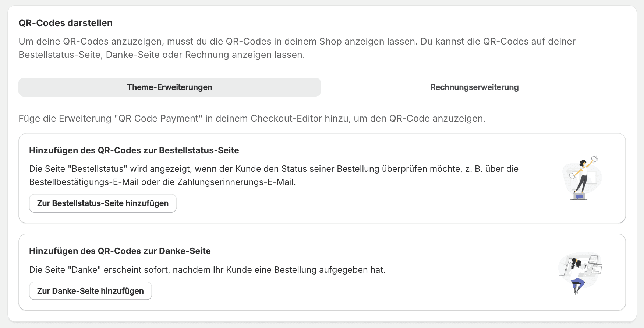Click the tab bar between the two tabs
The image size is (644, 328).
point(375,87)
